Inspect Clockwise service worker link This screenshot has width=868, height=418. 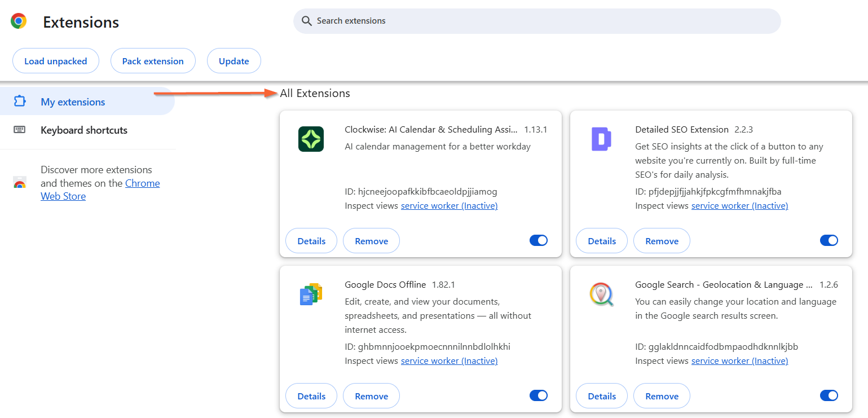click(449, 206)
